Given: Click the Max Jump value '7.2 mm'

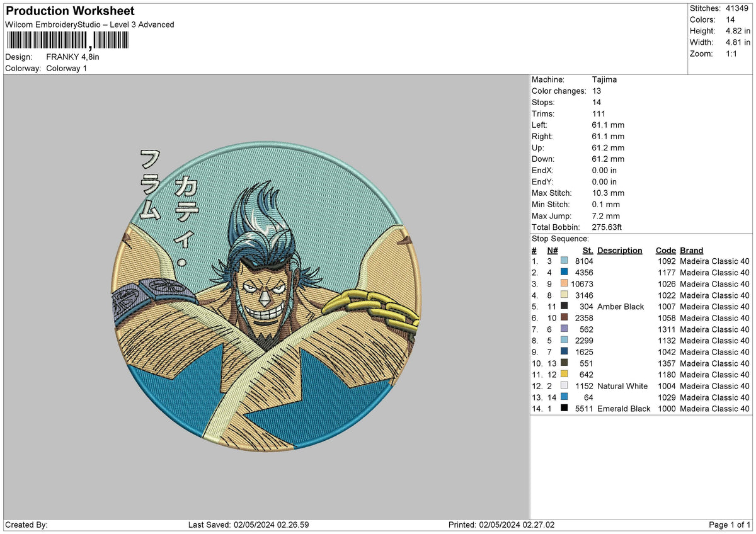Looking at the screenshot, I should tap(606, 216).
